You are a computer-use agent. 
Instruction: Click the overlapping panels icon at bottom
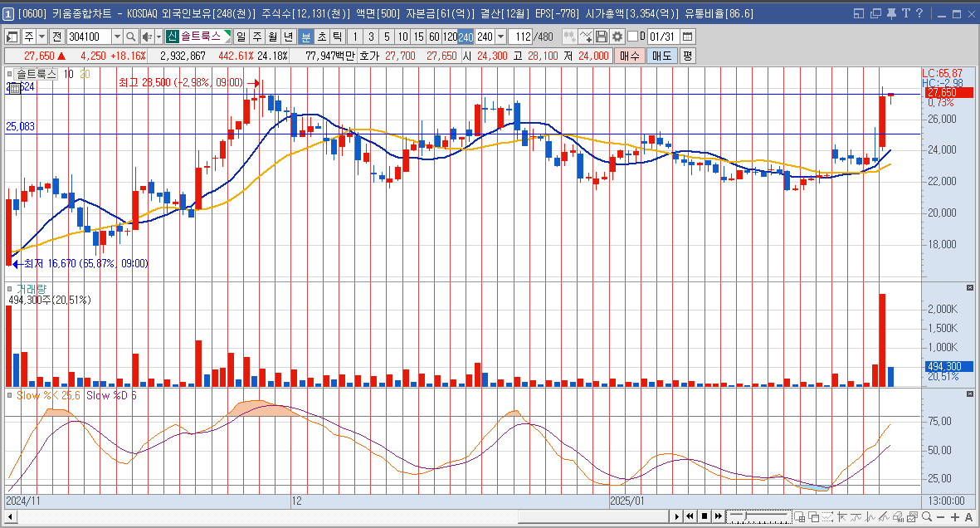coord(814,516)
